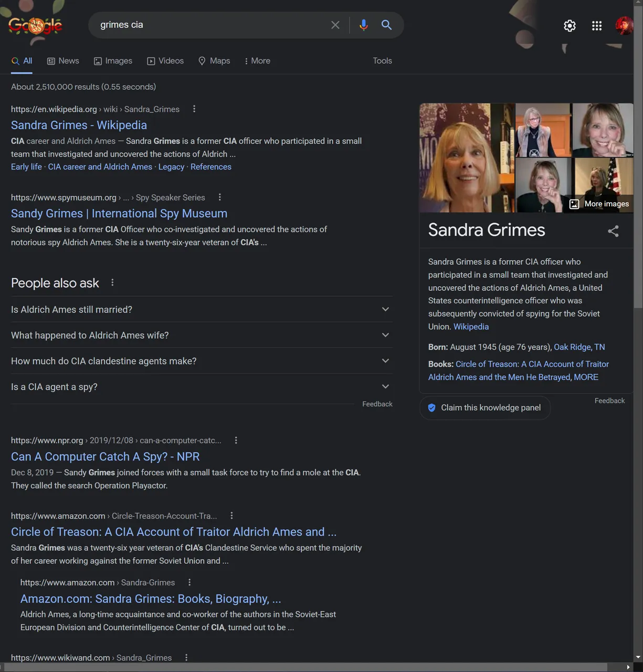This screenshot has width=643, height=672.
Task: Open options menu for Spy Museum result
Action: click(x=219, y=197)
